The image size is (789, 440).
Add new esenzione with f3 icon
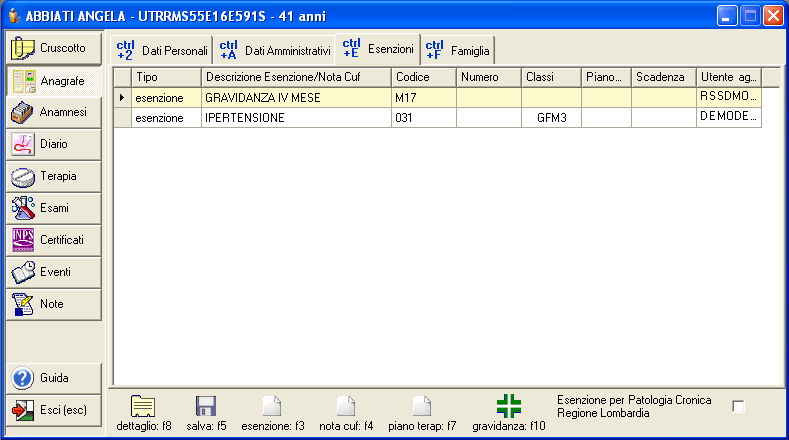272,405
